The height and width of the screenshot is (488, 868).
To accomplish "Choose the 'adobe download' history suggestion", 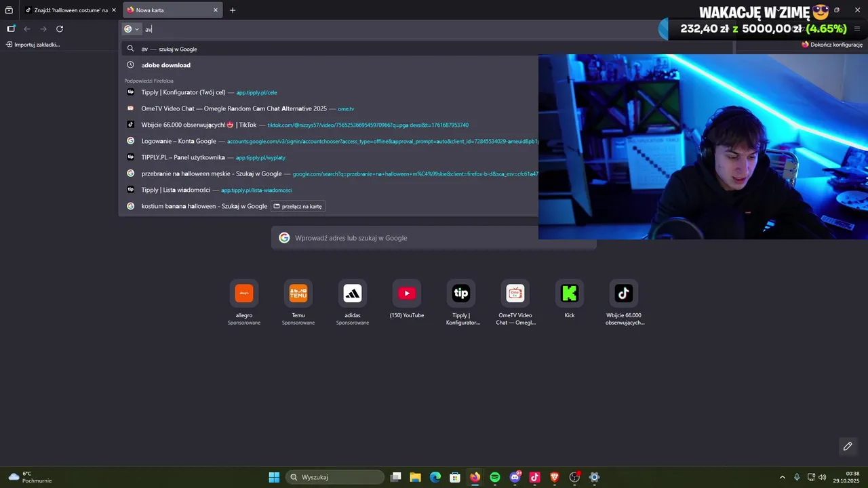I will coord(330,65).
